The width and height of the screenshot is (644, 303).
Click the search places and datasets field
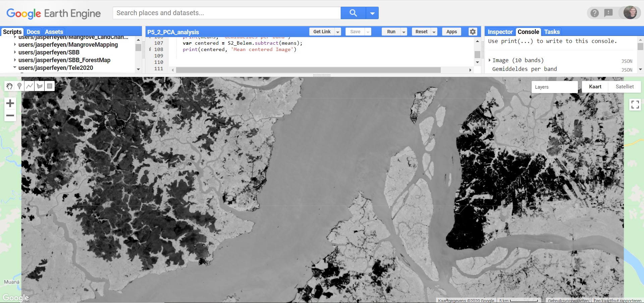pos(226,13)
